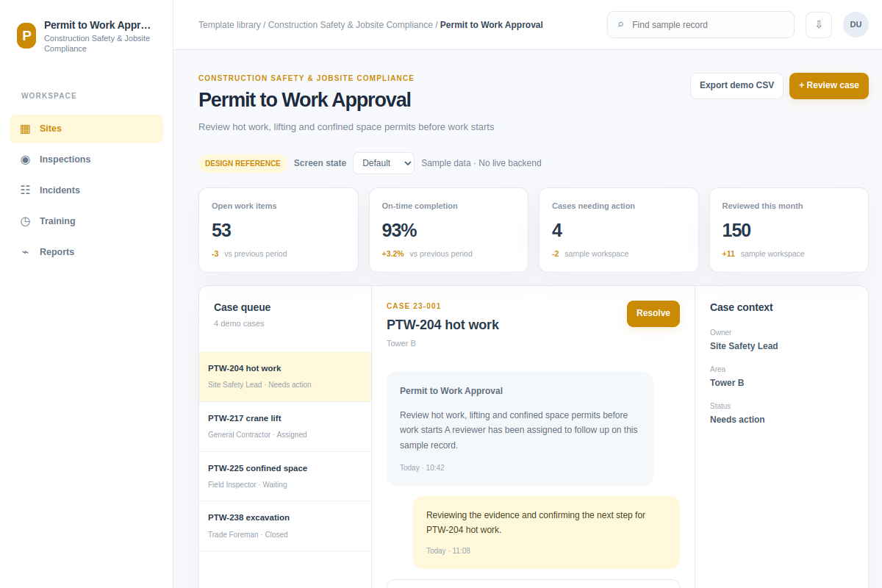Select PTW-238 excavation case
Viewport: 882px width, 588px height.
(285, 526)
